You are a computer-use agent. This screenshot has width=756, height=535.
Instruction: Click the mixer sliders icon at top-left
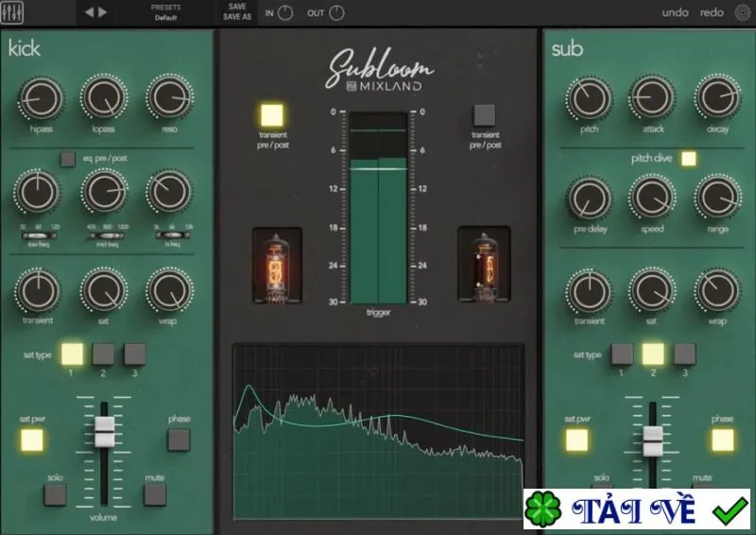pyautogui.click(x=12, y=12)
